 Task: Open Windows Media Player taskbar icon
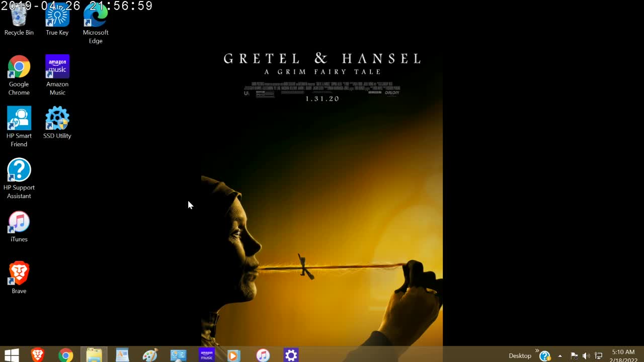233,355
